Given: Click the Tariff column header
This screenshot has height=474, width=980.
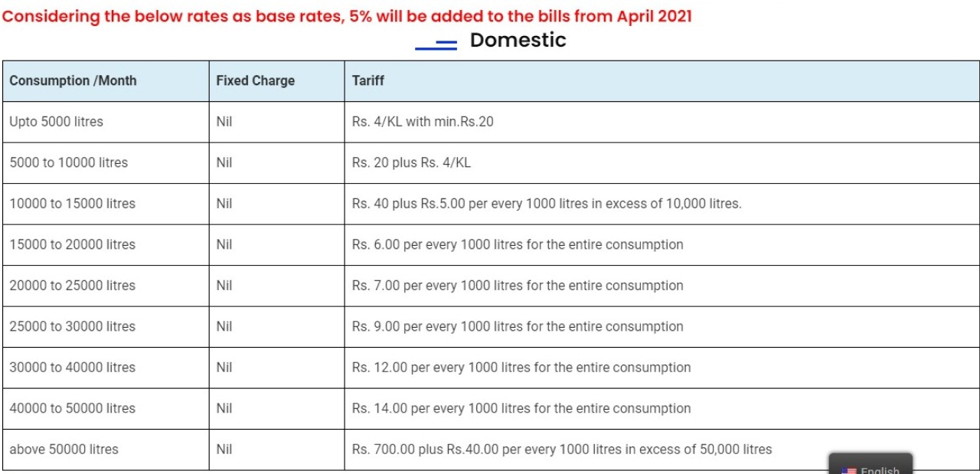Looking at the screenshot, I should 368,80.
